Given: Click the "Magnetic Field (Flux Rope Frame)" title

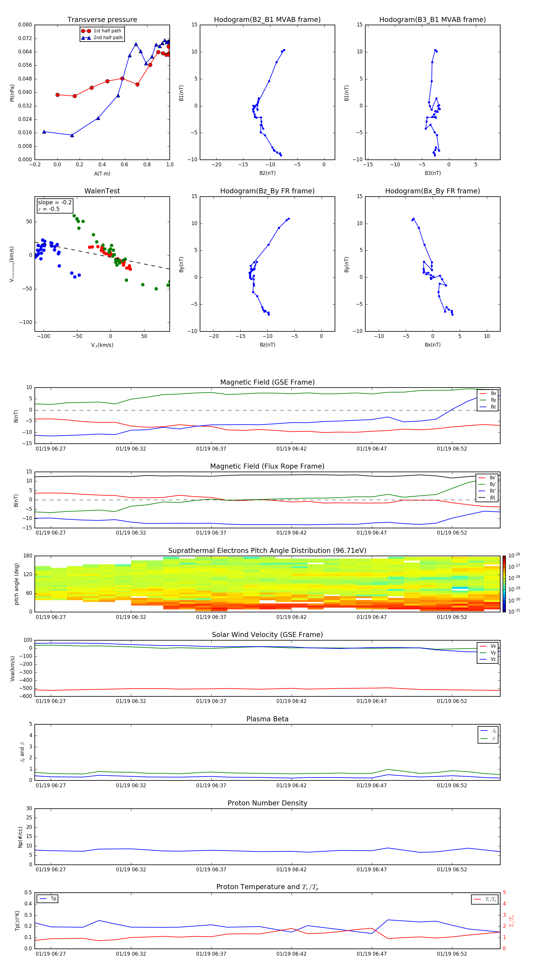Looking at the screenshot, I should [267, 467].
